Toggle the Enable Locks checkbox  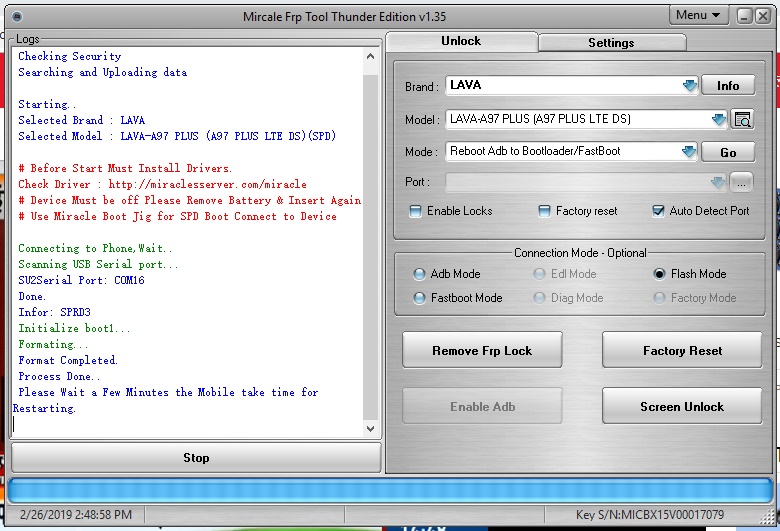point(415,211)
